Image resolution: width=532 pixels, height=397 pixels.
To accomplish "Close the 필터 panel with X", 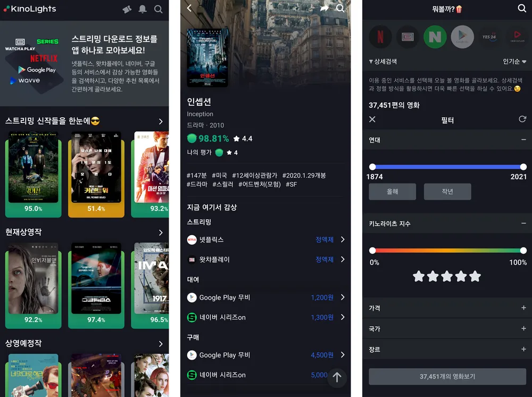I will pos(372,119).
